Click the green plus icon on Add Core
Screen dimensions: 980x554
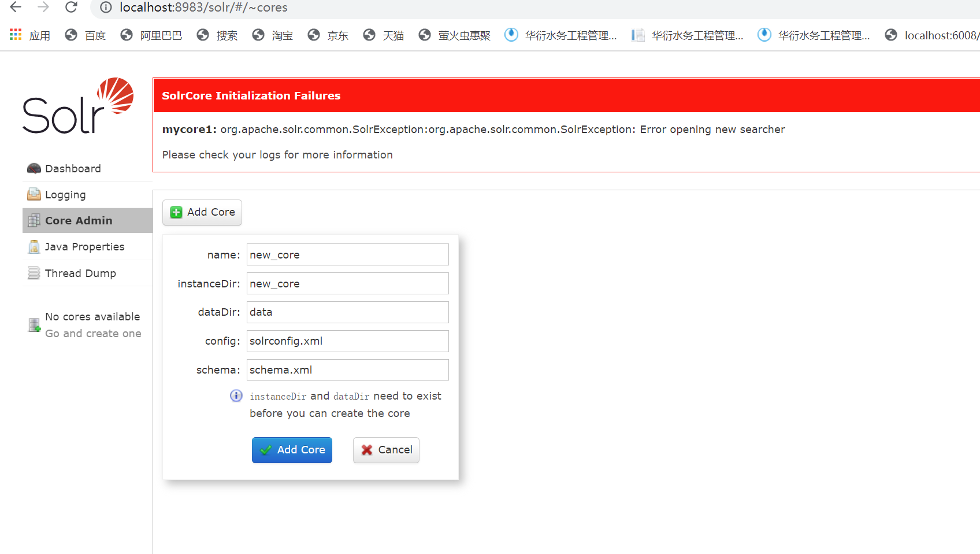click(x=176, y=212)
